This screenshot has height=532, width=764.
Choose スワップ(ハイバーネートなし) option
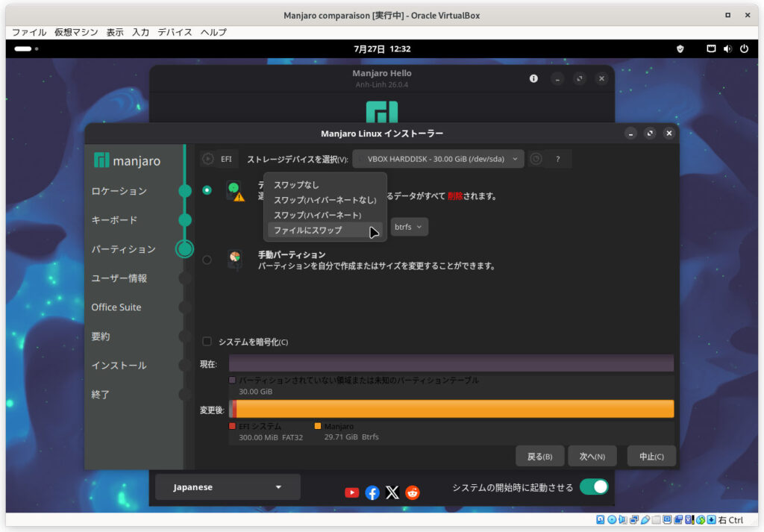(x=325, y=200)
